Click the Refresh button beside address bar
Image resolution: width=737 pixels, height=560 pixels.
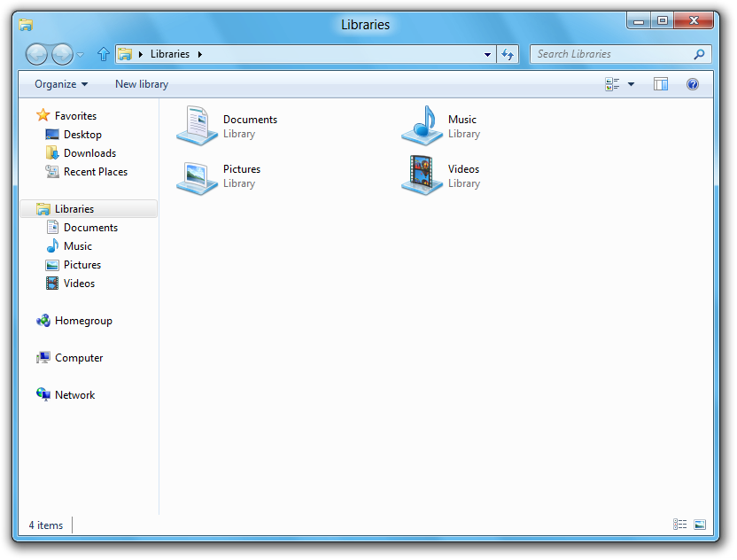(x=508, y=54)
